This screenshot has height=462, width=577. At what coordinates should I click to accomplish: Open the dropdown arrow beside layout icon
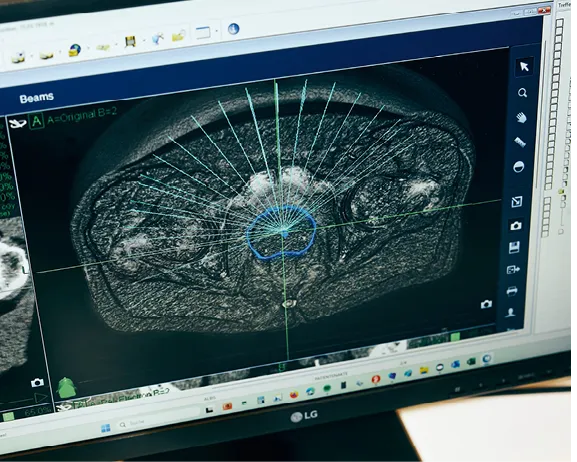(x=216, y=31)
